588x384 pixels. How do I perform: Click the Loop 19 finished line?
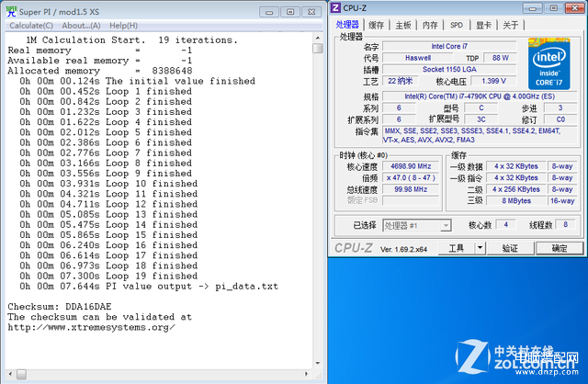(x=108, y=276)
